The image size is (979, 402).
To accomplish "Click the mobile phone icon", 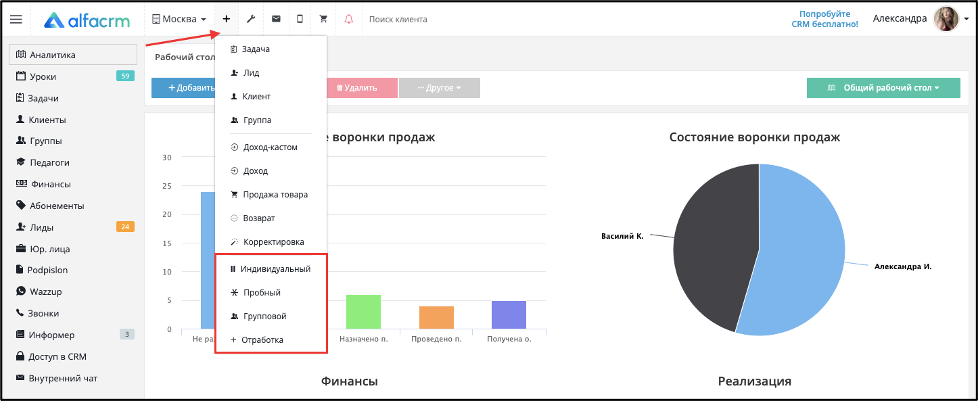I will point(300,19).
